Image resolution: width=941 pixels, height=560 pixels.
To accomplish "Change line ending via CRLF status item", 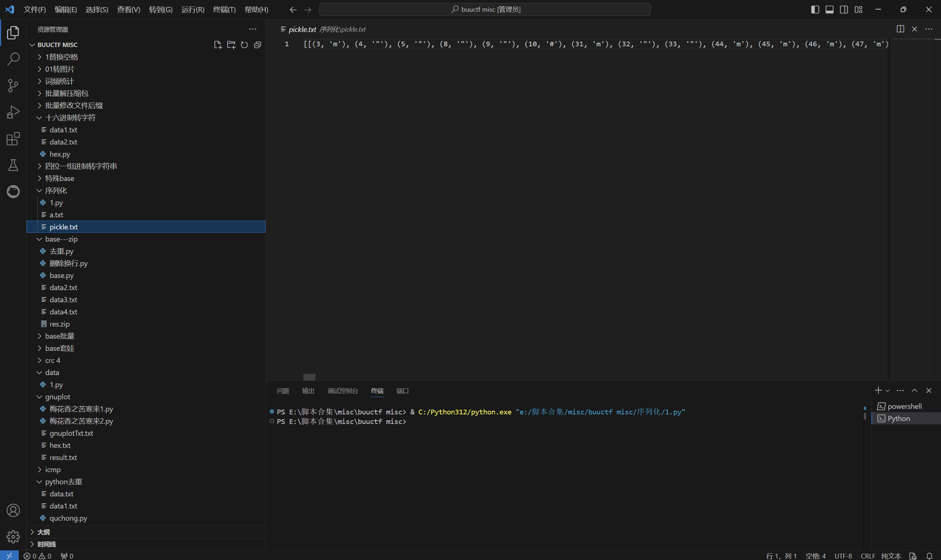I will [868, 556].
